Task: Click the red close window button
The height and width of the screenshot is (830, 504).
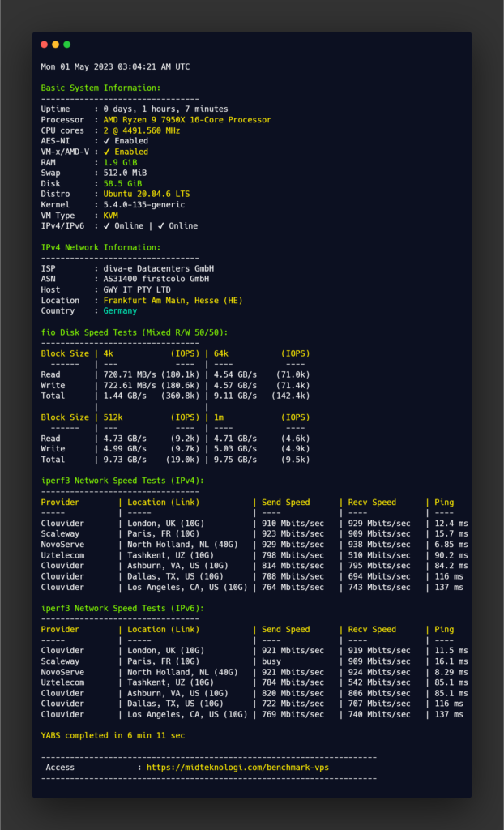Action: (x=44, y=45)
